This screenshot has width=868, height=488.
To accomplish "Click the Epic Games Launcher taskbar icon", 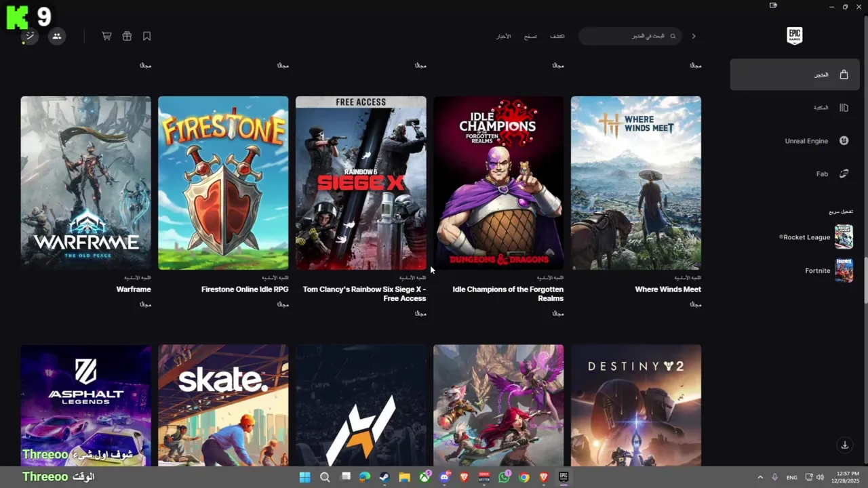I will coord(564,477).
